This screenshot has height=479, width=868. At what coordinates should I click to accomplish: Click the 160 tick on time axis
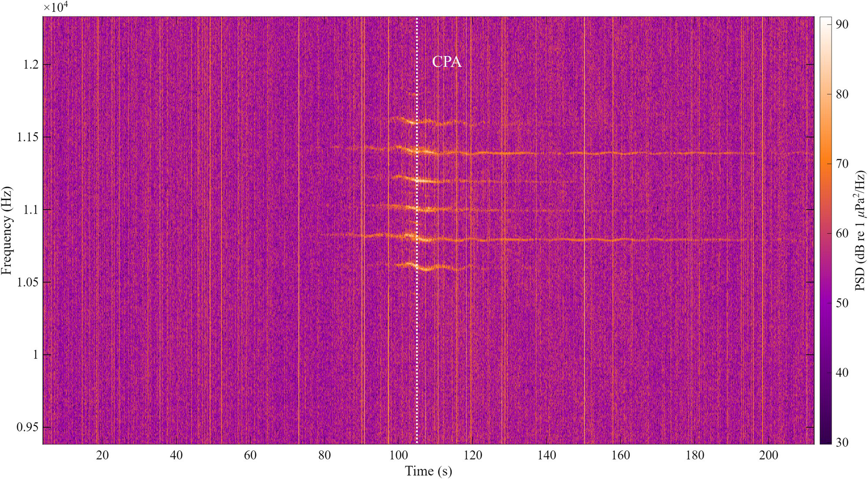[621, 455]
